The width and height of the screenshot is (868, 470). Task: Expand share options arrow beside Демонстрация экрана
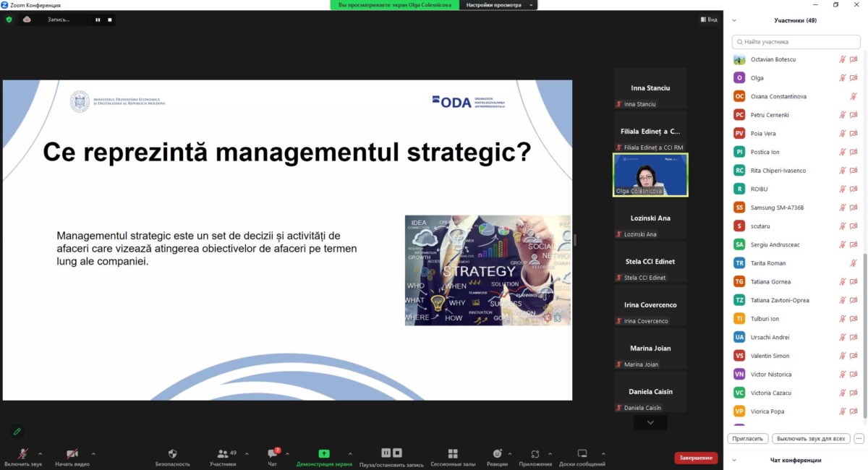(x=350, y=453)
